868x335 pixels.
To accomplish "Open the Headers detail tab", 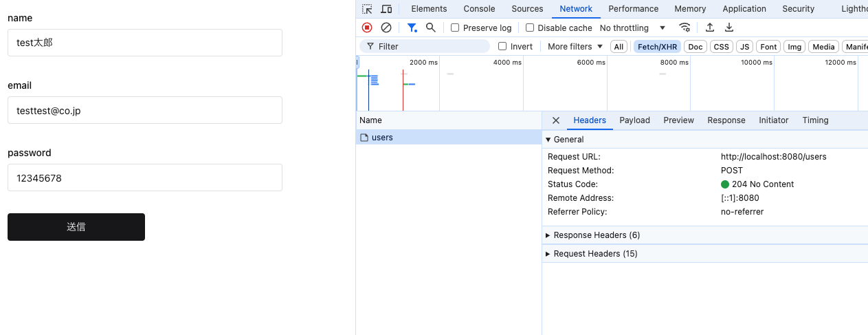I will (x=590, y=120).
